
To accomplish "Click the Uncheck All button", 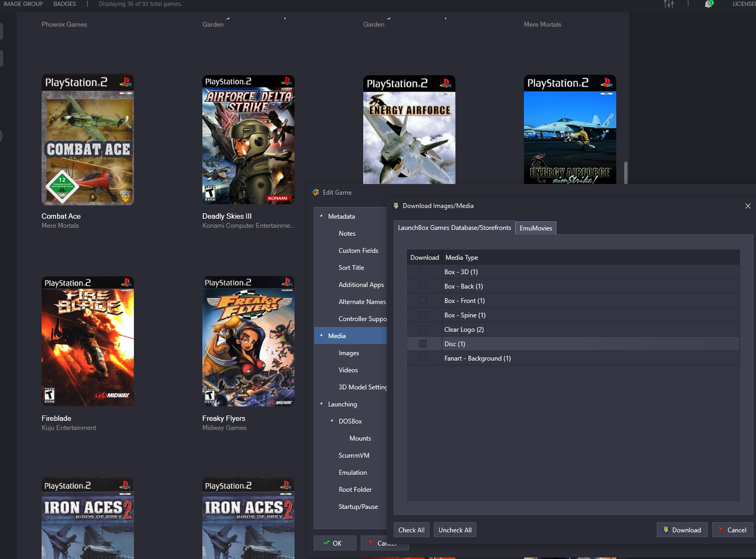I will coord(455,530).
